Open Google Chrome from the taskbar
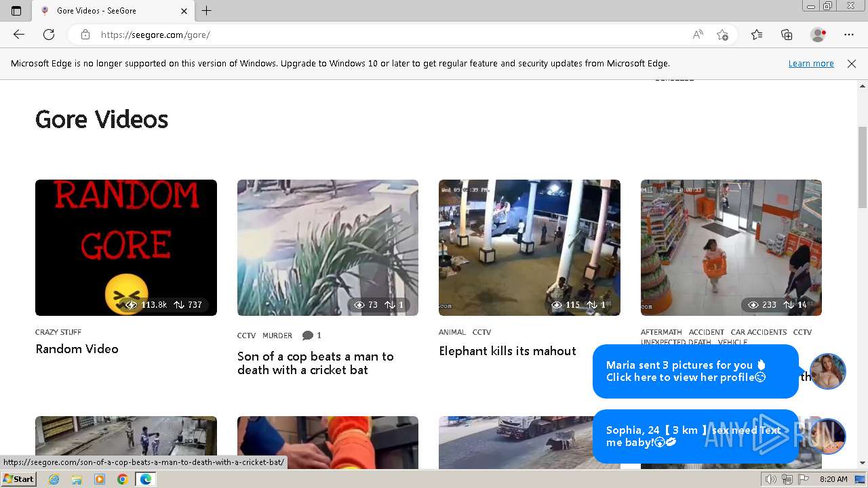This screenshot has width=868, height=488. 122,479
